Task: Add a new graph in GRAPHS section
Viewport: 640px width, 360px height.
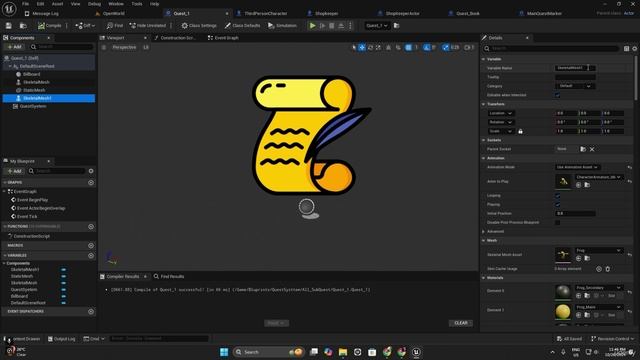Action: coord(91,183)
